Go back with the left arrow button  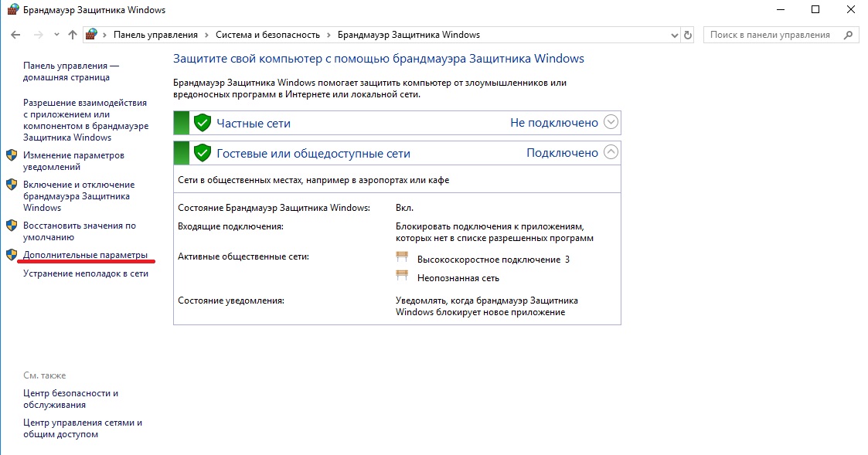coord(15,35)
